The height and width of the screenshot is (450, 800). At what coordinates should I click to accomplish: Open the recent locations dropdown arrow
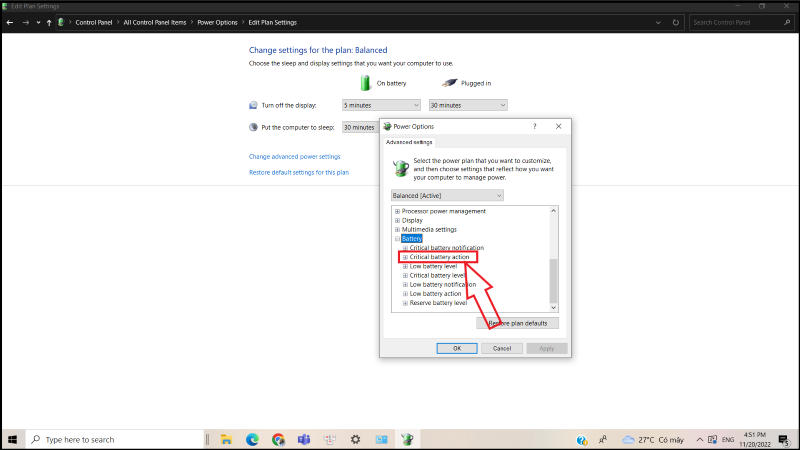point(38,22)
